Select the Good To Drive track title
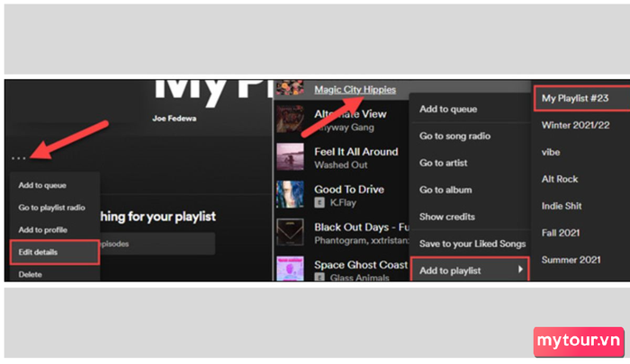This screenshot has height=364, width=630. [x=349, y=190]
